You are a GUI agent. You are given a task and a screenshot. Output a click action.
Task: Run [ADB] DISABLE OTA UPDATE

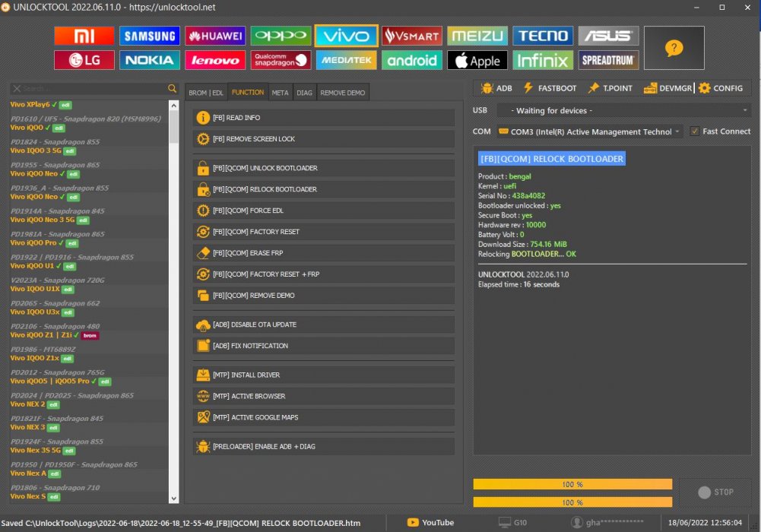324,325
